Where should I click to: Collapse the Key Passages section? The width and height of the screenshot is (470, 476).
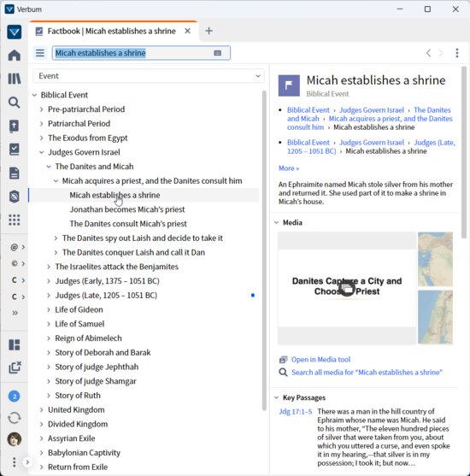277,397
